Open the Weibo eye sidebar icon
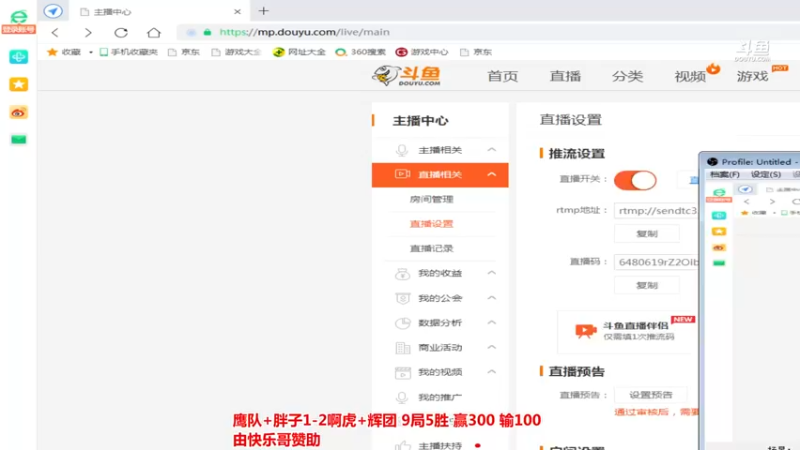This screenshot has height=450, width=800. pos(18,112)
